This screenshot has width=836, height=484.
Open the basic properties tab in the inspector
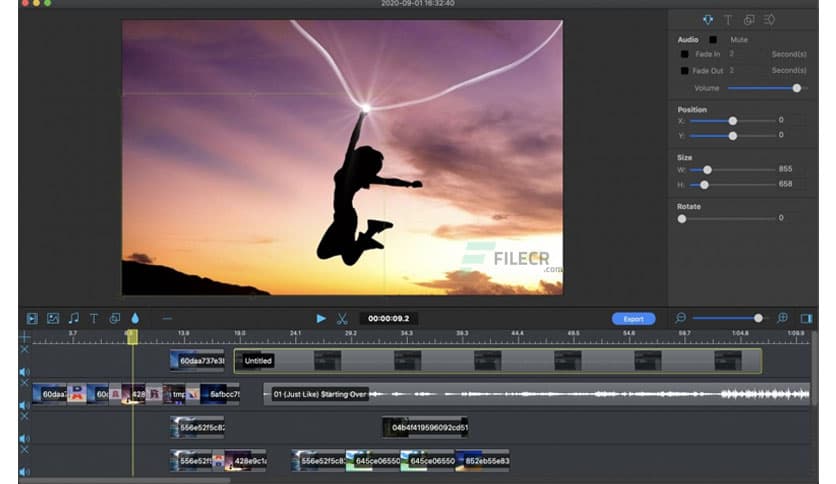(x=708, y=20)
